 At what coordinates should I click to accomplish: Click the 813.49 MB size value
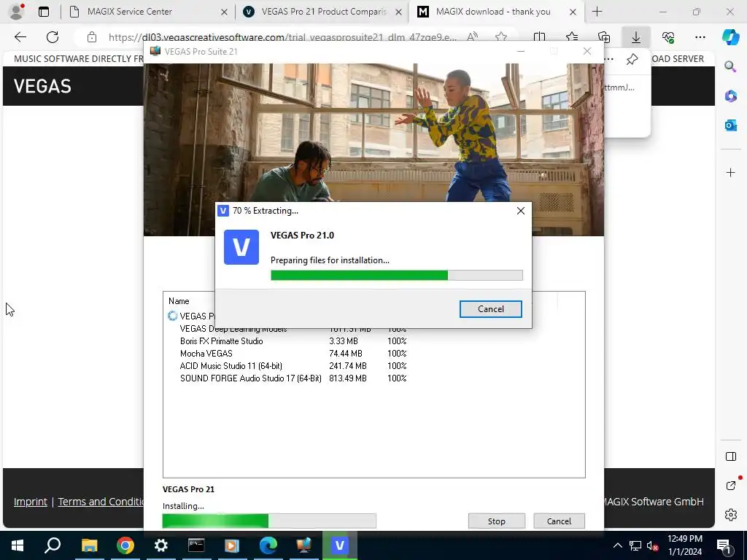pyautogui.click(x=348, y=378)
